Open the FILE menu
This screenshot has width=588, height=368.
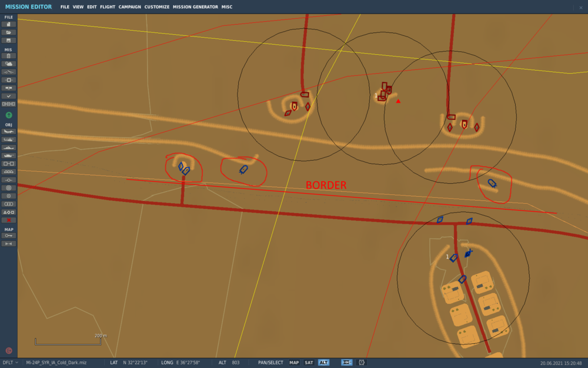65,6
